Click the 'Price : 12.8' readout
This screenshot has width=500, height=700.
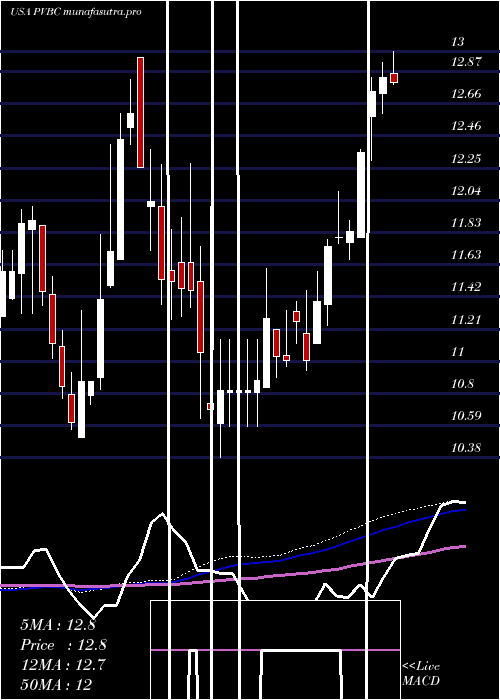click(x=64, y=645)
